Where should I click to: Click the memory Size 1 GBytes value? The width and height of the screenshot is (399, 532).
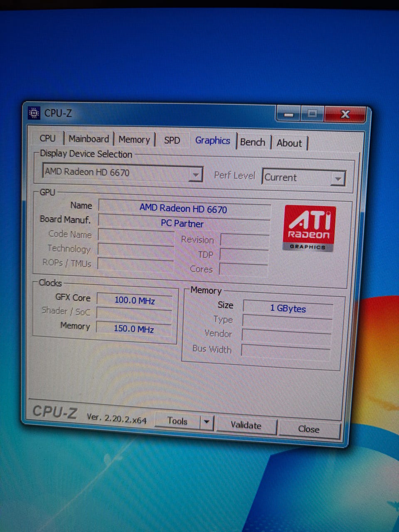click(x=288, y=308)
